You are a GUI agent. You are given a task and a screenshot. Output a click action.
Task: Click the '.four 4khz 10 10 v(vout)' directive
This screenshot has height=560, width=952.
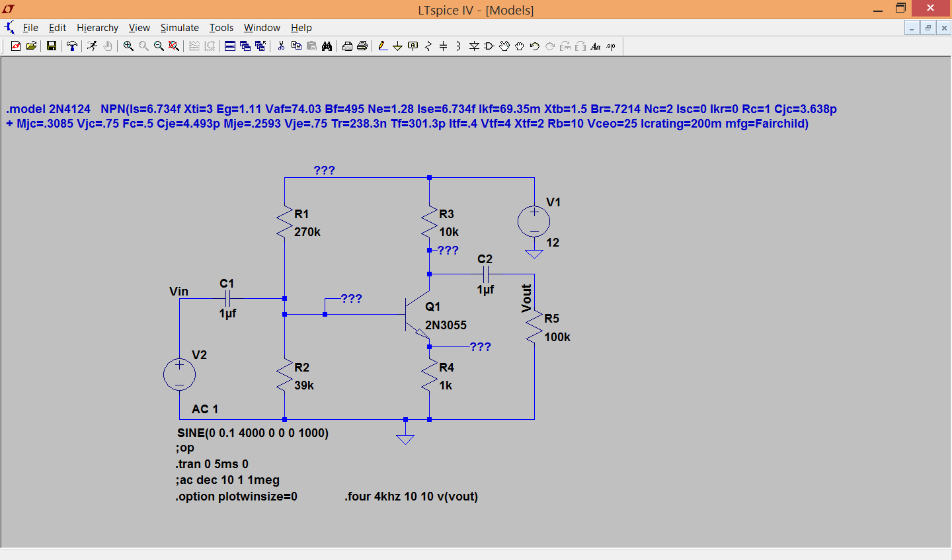click(411, 497)
